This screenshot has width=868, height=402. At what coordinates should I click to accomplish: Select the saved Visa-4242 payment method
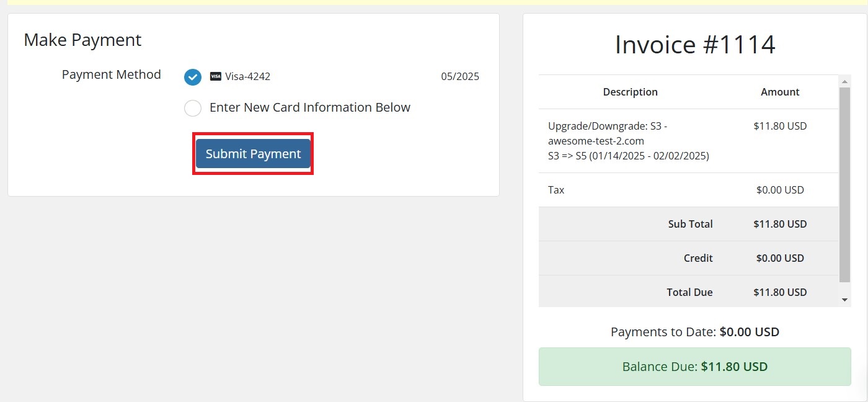(193, 77)
